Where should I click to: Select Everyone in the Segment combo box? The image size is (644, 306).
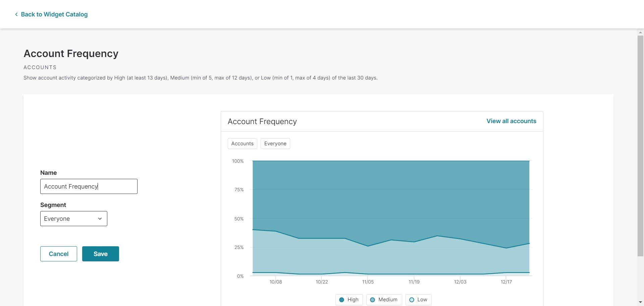pos(73,218)
